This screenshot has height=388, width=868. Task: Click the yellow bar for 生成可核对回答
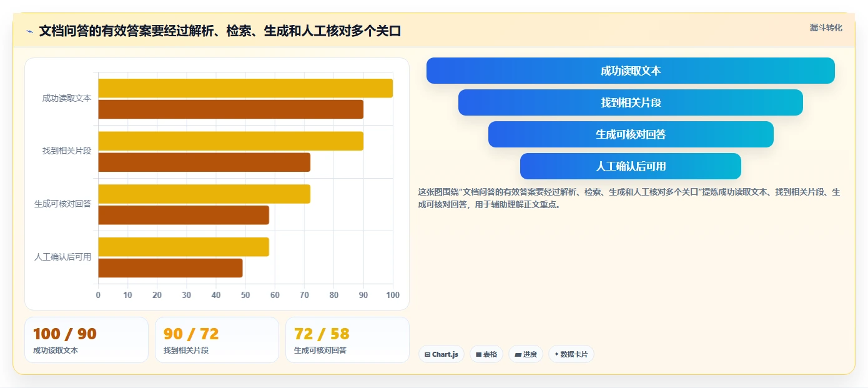click(204, 194)
